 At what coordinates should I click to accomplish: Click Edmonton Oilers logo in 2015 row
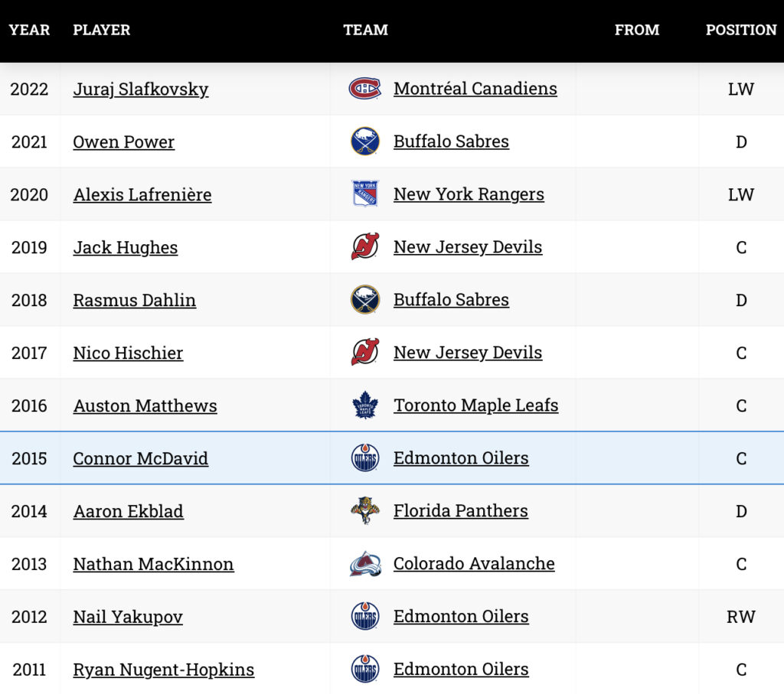pyautogui.click(x=364, y=458)
